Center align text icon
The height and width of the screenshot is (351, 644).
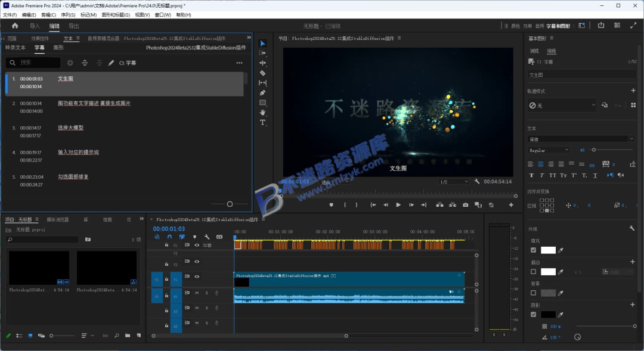click(x=540, y=164)
